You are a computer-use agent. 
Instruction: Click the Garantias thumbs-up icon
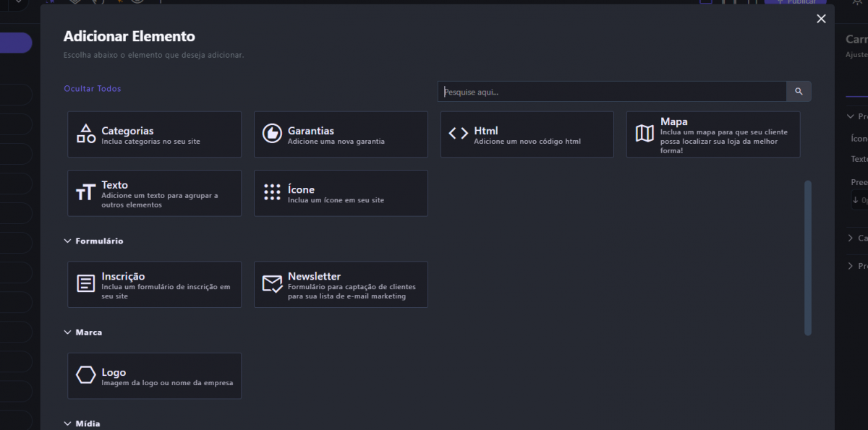click(x=272, y=134)
